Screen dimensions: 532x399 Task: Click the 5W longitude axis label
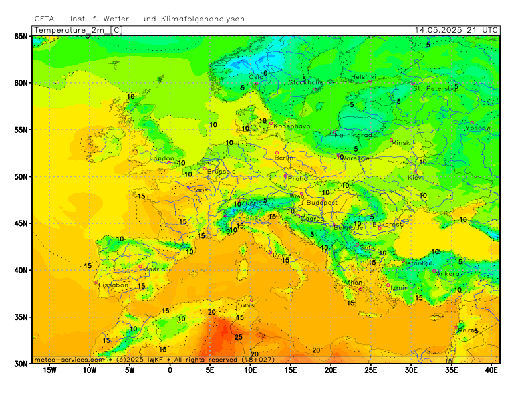point(130,370)
